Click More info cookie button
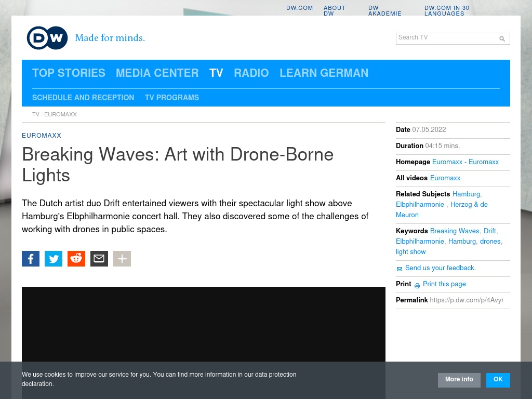 pyautogui.click(x=459, y=380)
